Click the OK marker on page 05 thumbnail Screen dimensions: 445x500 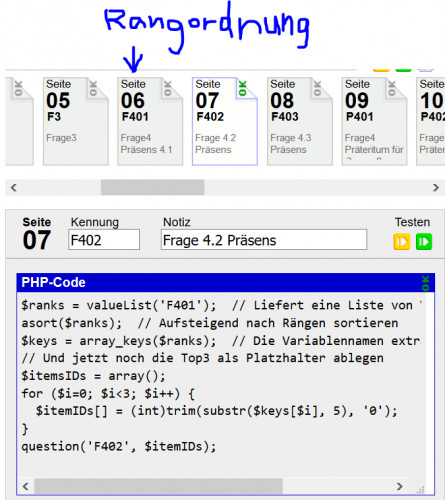click(93, 88)
